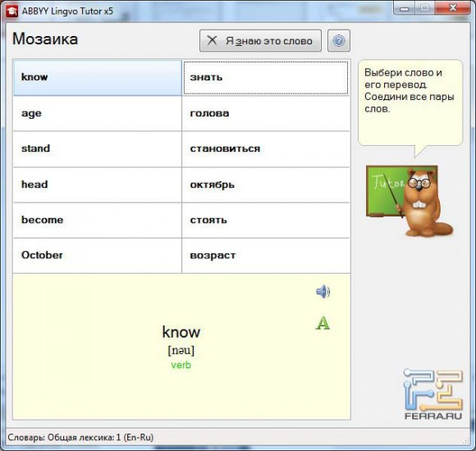Open help with the question mark button
The width and height of the screenshot is (476, 451).
[x=339, y=41]
